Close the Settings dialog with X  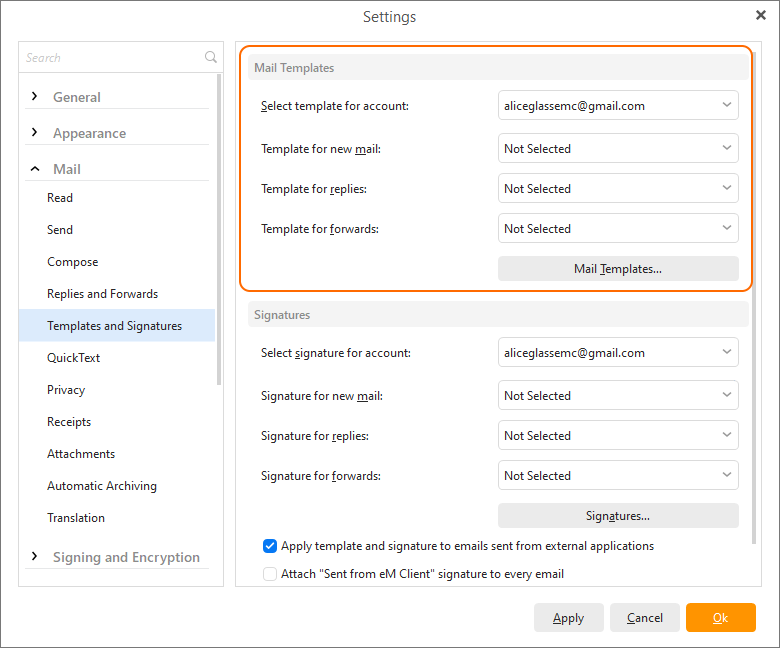(x=761, y=15)
